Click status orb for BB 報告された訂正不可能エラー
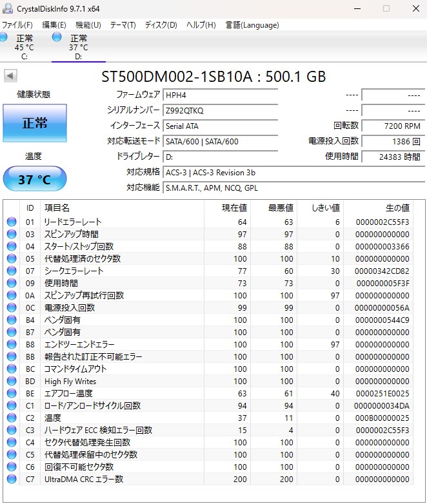Viewport: 427px width, 504px height. click(x=12, y=356)
